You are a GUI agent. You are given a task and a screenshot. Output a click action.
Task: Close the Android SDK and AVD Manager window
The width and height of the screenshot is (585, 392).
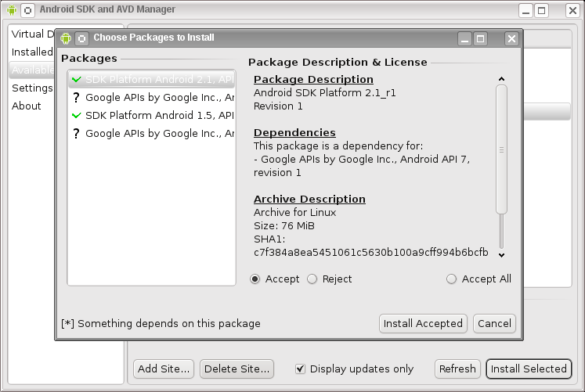(572, 10)
